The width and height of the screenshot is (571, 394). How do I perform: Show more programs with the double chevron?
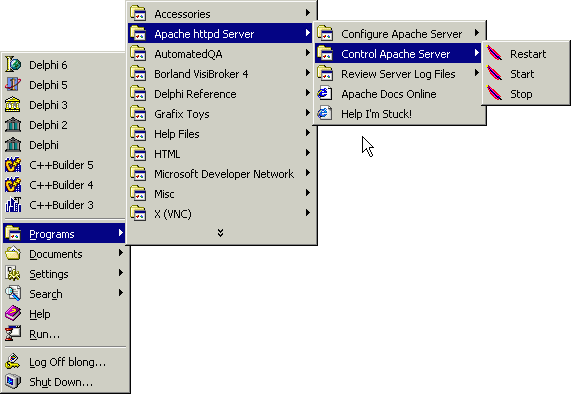click(x=220, y=233)
